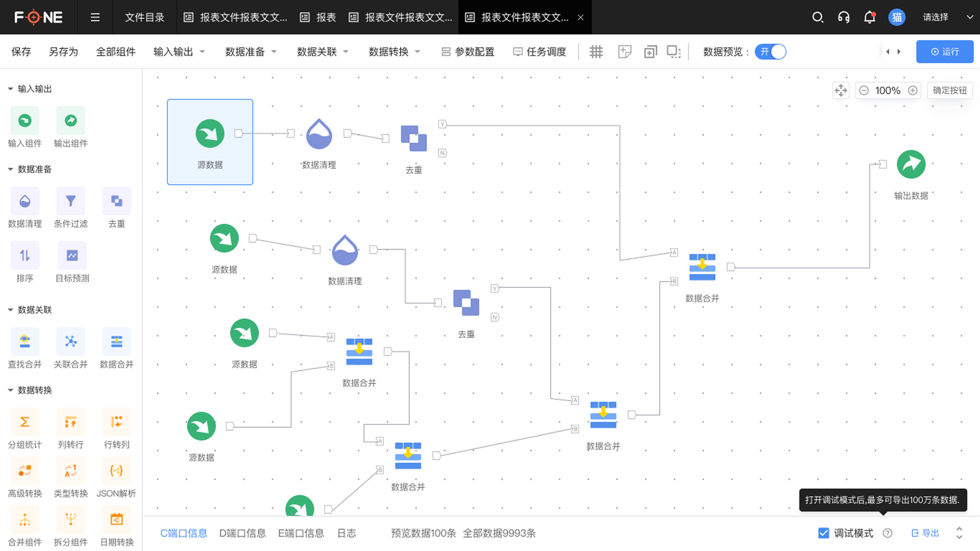Collapse the 数据准备 sidebar section

pos(10,169)
